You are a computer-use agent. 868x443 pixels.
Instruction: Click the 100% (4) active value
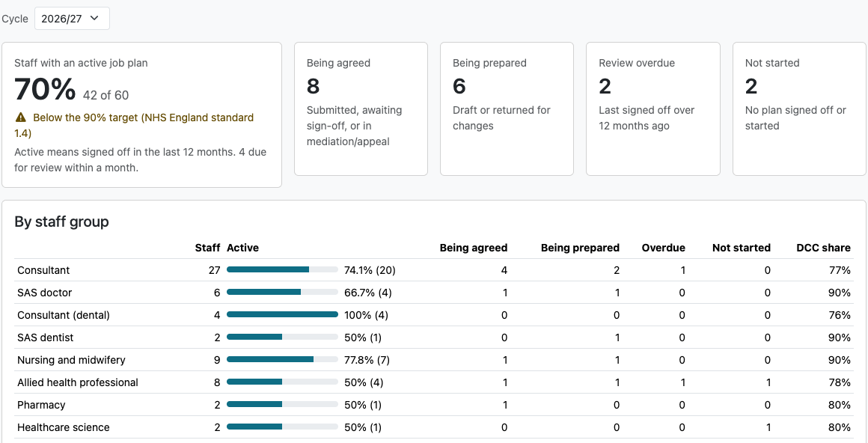367,315
